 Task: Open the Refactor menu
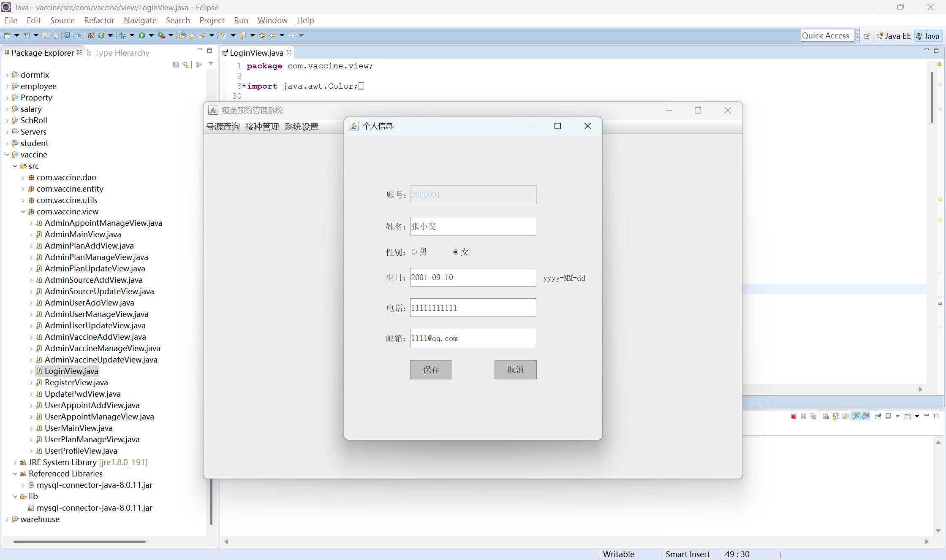point(99,20)
